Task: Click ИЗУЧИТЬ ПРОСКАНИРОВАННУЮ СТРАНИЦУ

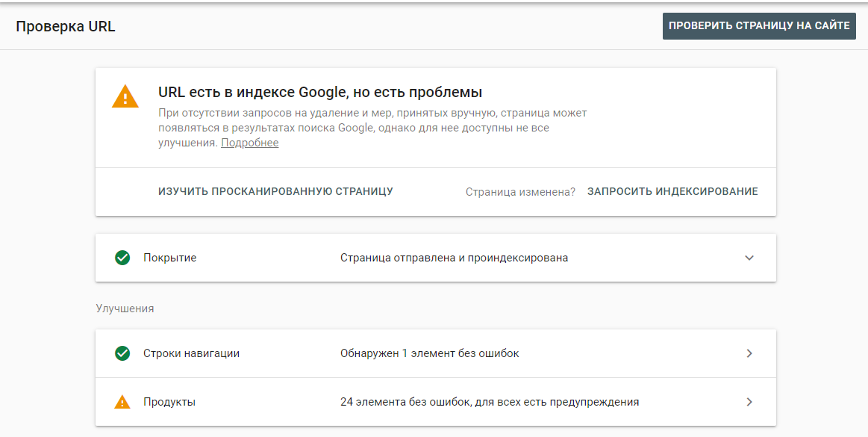Action: point(275,192)
